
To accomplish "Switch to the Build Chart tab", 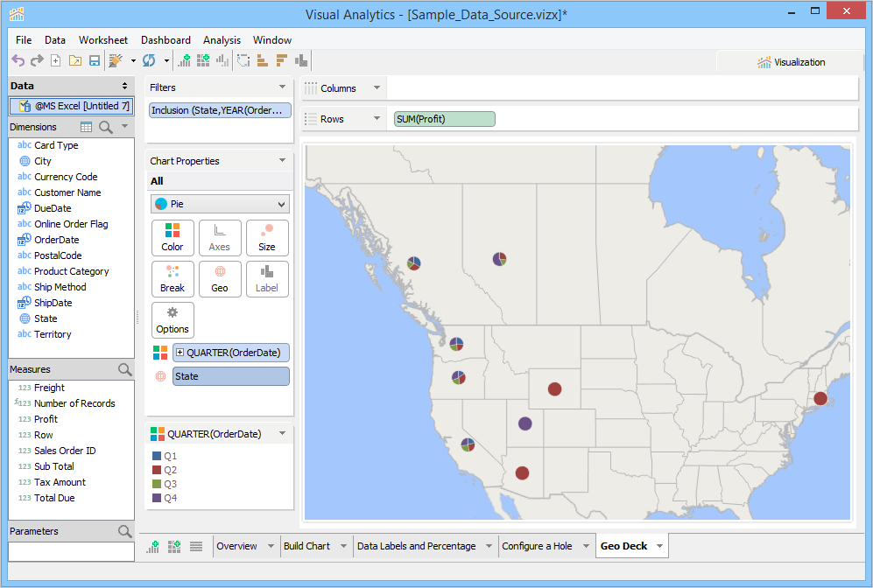I will (x=306, y=546).
